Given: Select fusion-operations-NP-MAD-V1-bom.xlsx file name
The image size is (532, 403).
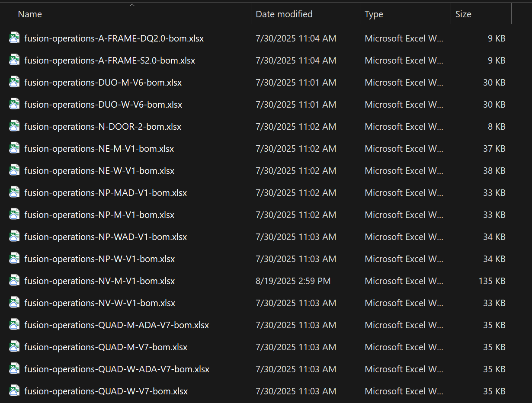Looking at the screenshot, I should pos(106,192).
